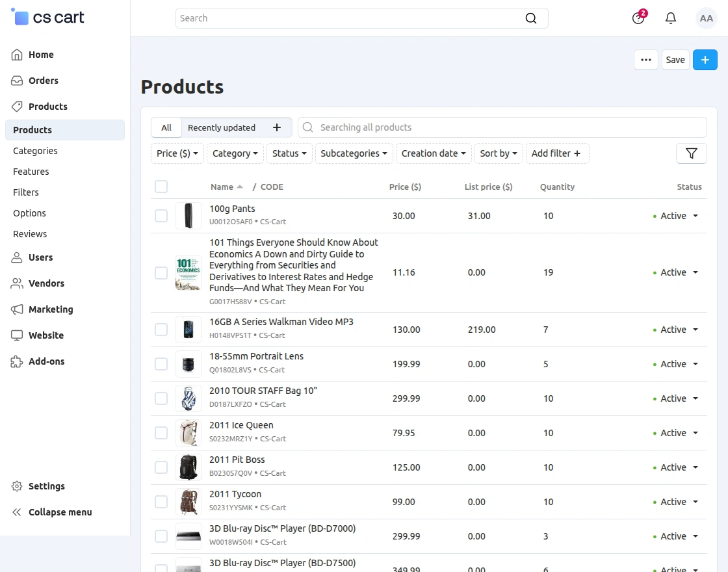728x572 pixels.
Task: Click the filter funnel icon
Action: (691, 153)
